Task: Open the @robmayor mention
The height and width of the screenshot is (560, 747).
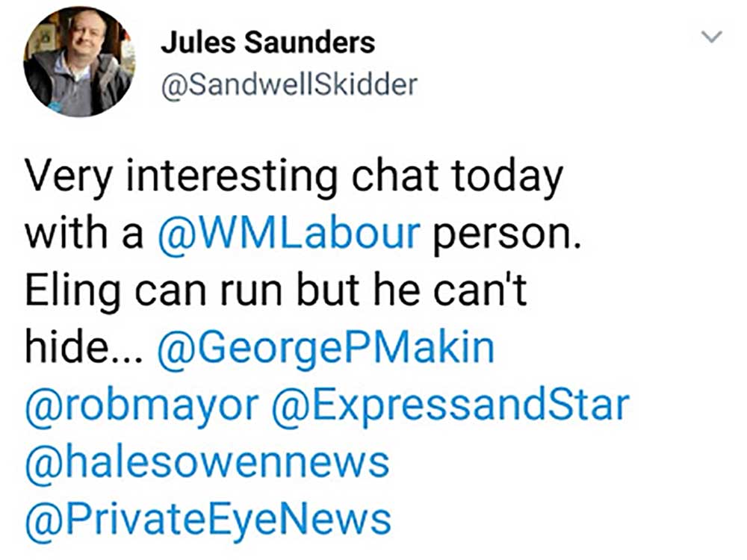Action: click(142, 405)
